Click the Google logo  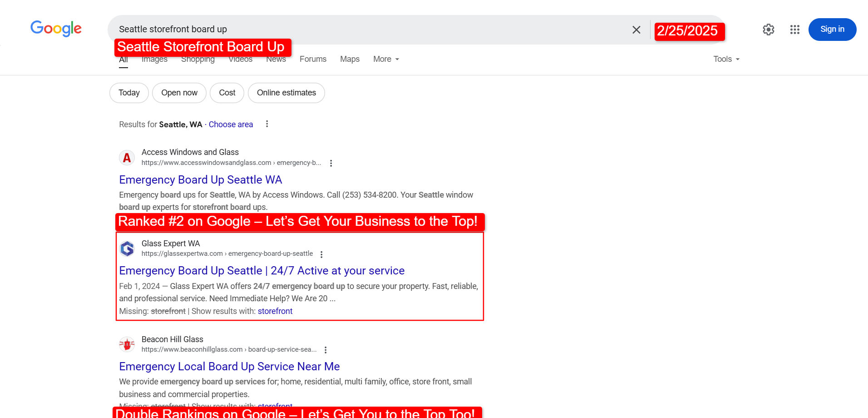[56, 29]
